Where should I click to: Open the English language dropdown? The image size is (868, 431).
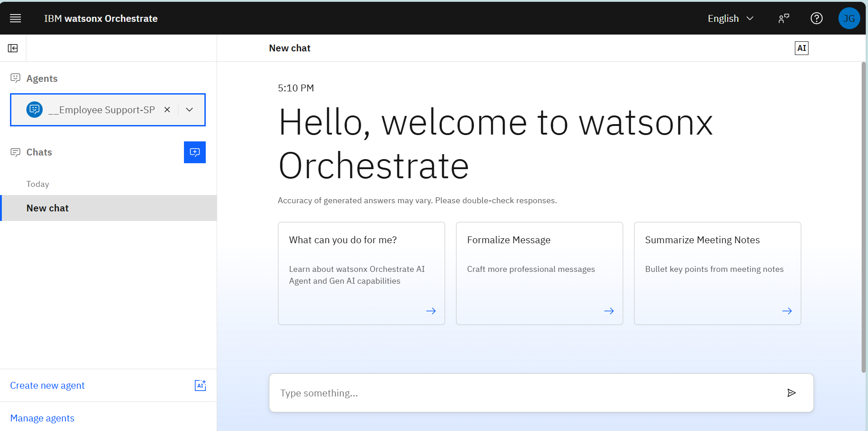point(730,18)
